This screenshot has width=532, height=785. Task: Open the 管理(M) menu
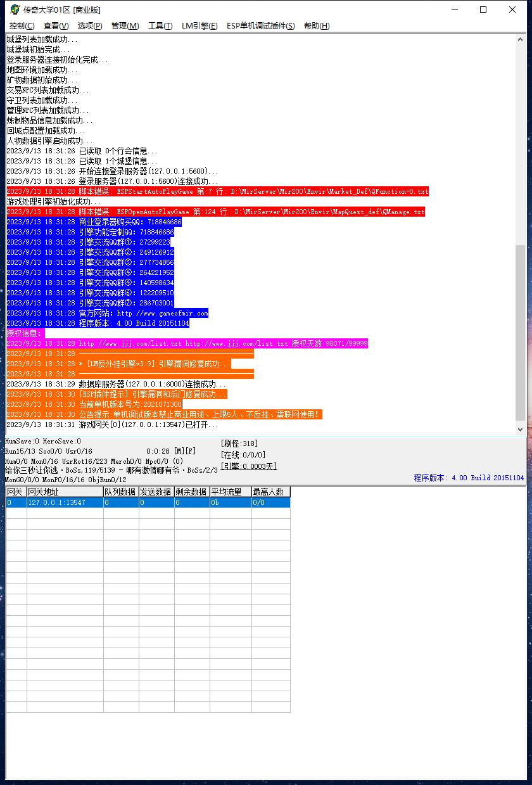pos(125,26)
